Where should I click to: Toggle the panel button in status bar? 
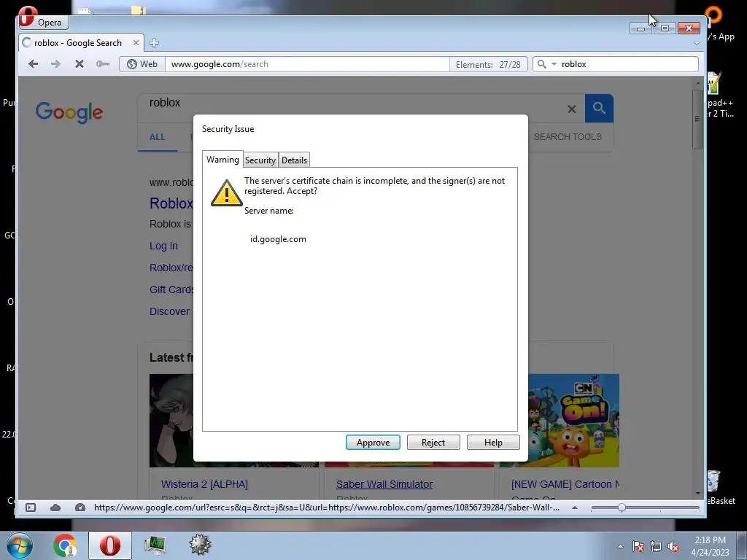coord(31,507)
